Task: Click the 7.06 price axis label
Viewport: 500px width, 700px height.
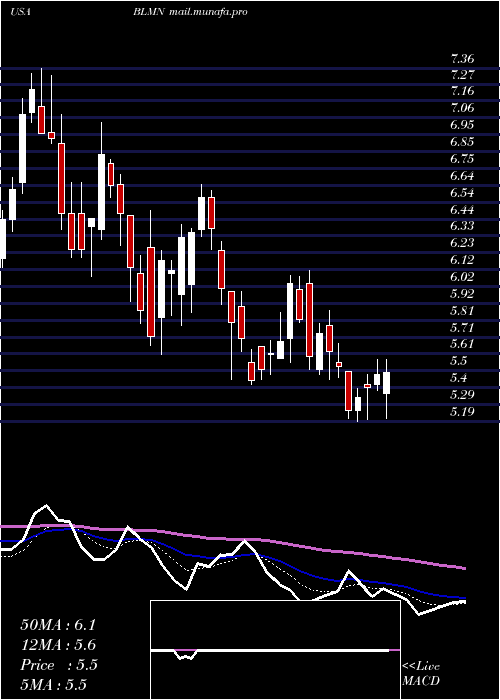Action: click(462, 108)
